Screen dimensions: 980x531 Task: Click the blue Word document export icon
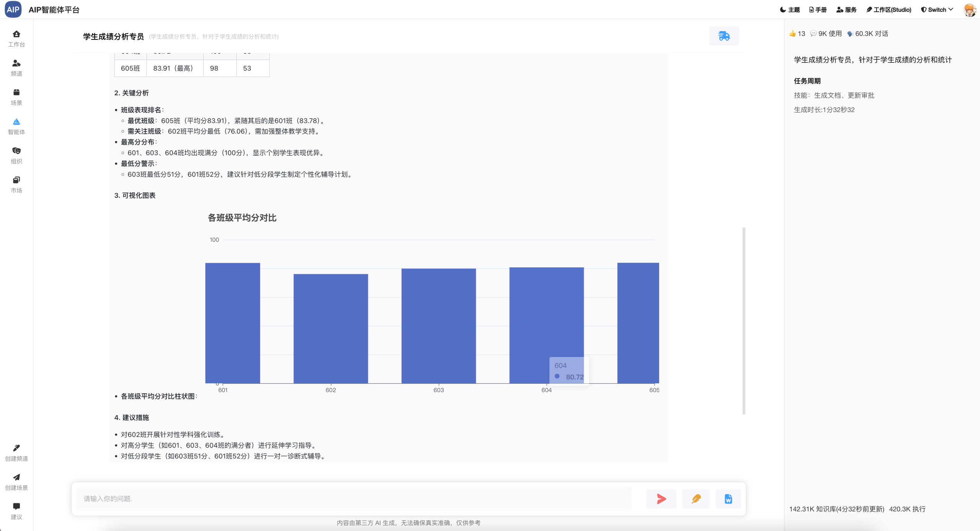[728, 499]
